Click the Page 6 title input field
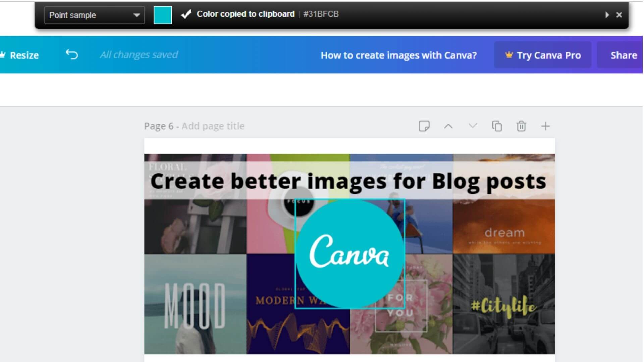This screenshot has height=362, width=644. pyautogui.click(x=212, y=126)
